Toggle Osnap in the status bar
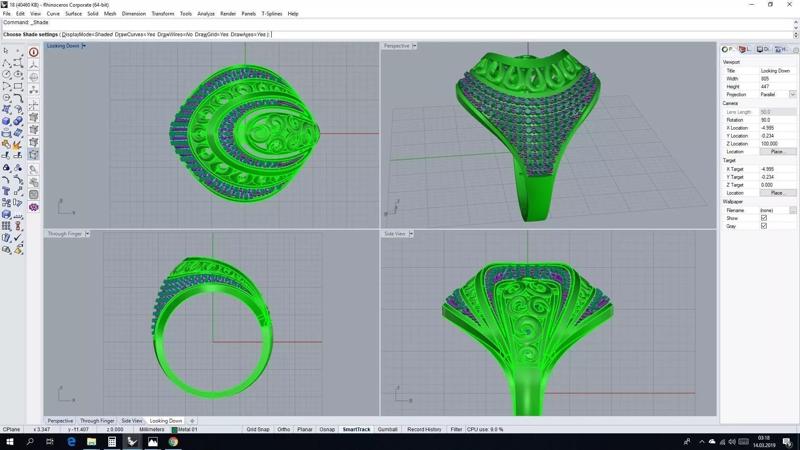The width and height of the screenshot is (800, 450). click(x=327, y=430)
